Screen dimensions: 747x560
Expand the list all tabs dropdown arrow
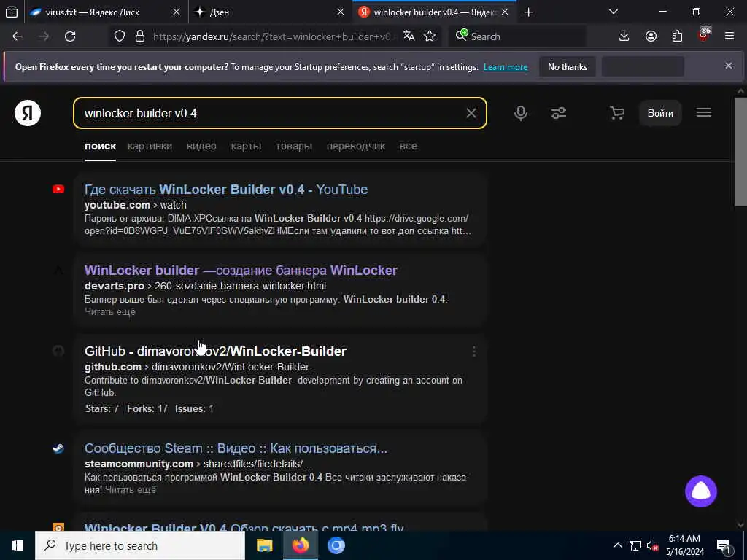tap(614, 12)
